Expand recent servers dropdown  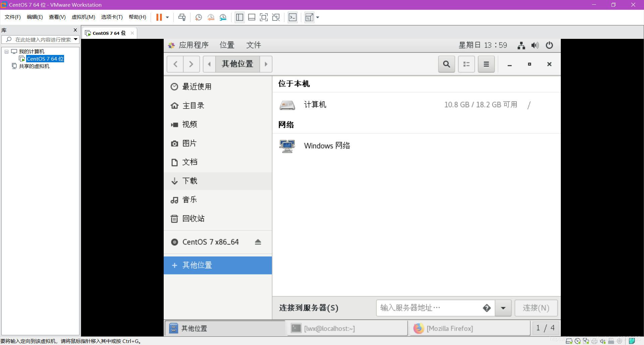(503, 308)
